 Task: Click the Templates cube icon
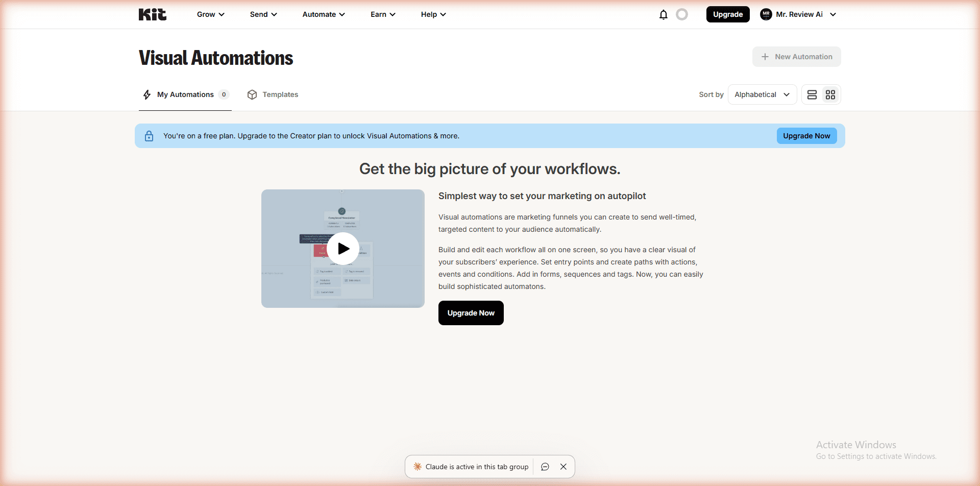click(x=252, y=94)
